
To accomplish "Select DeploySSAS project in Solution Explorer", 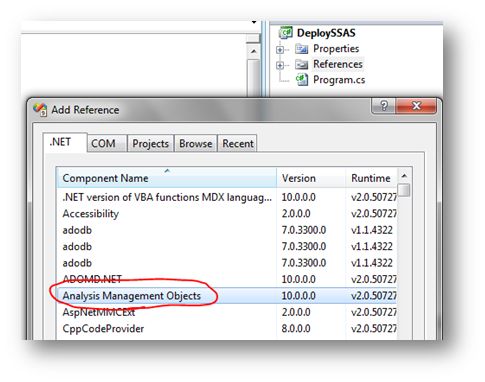I will pyautogui.click(x=326, y=33).
